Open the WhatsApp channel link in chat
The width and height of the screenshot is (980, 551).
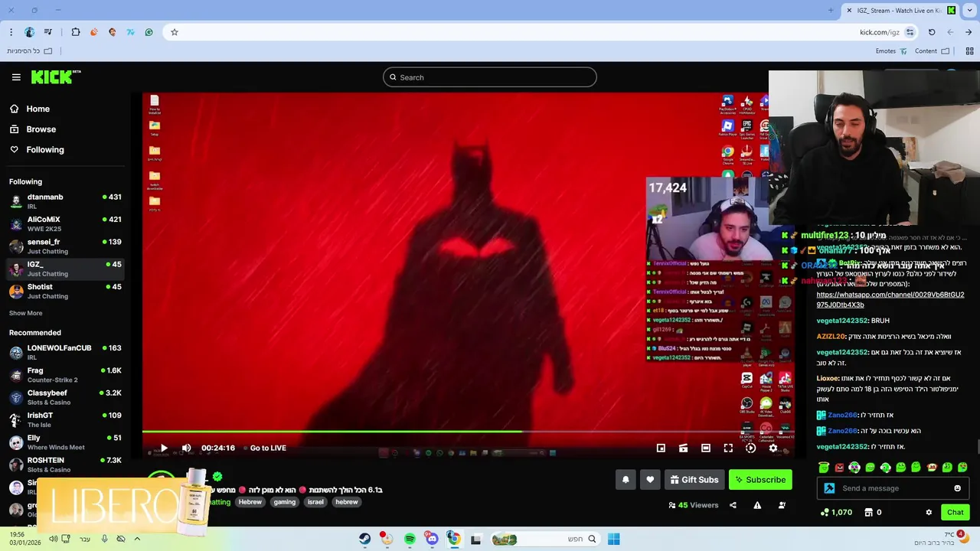point(890,299)
